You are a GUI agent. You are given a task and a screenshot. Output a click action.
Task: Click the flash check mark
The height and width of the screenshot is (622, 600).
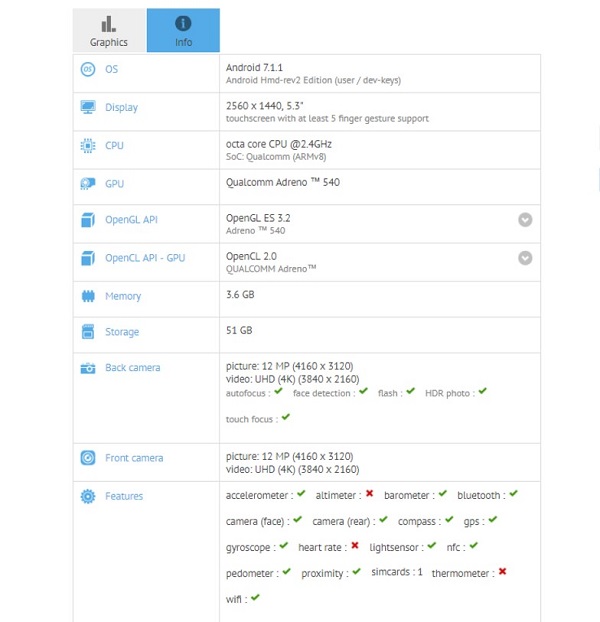pos(410,391)
